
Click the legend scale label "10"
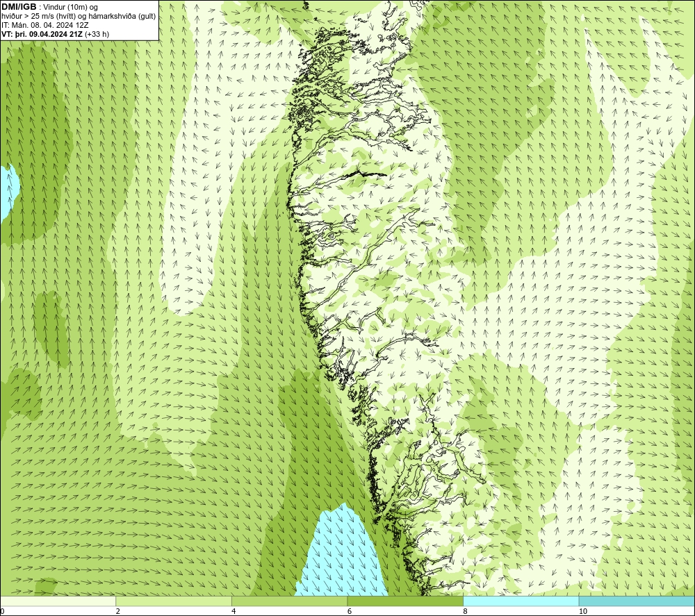[583, 611]
